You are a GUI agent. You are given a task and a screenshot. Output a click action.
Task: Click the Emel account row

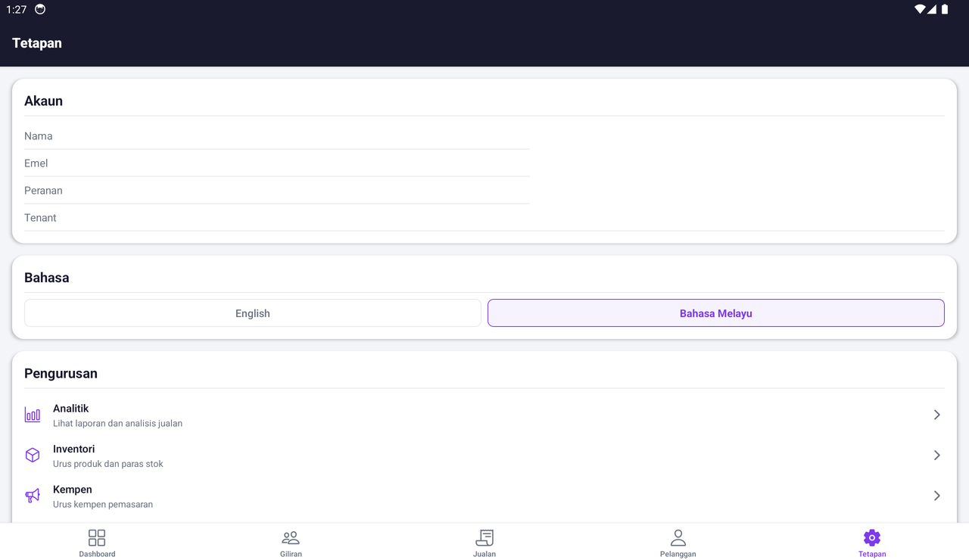(x=277, y=163)
